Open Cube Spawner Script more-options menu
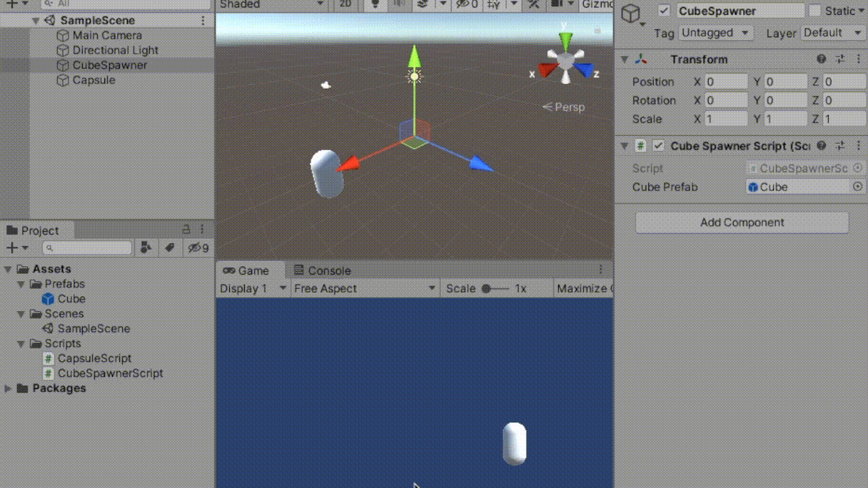The height and width of the screenshot is (488, 868). tap(859, 146)
